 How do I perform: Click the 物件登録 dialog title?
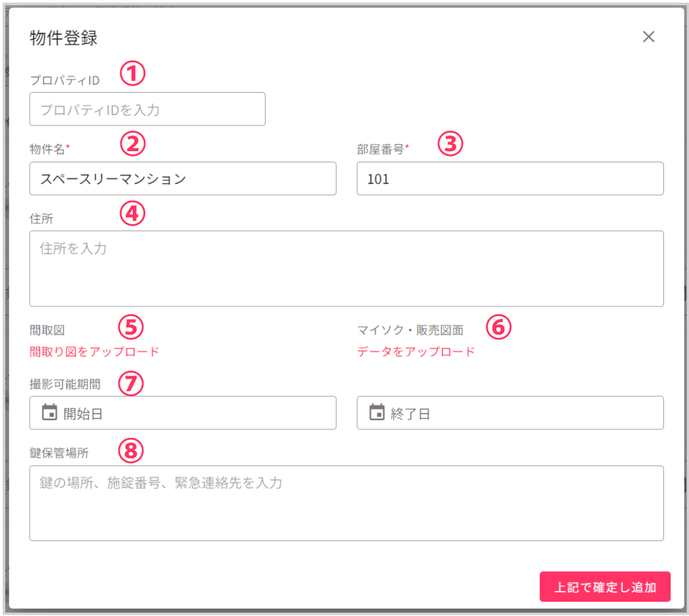tap(64, 37)
